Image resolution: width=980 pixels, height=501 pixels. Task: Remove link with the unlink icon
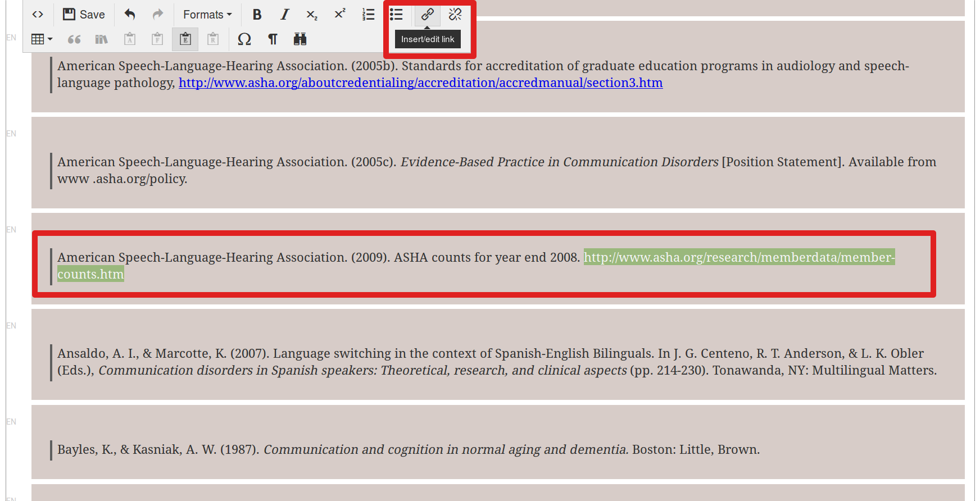click(455, 15)
